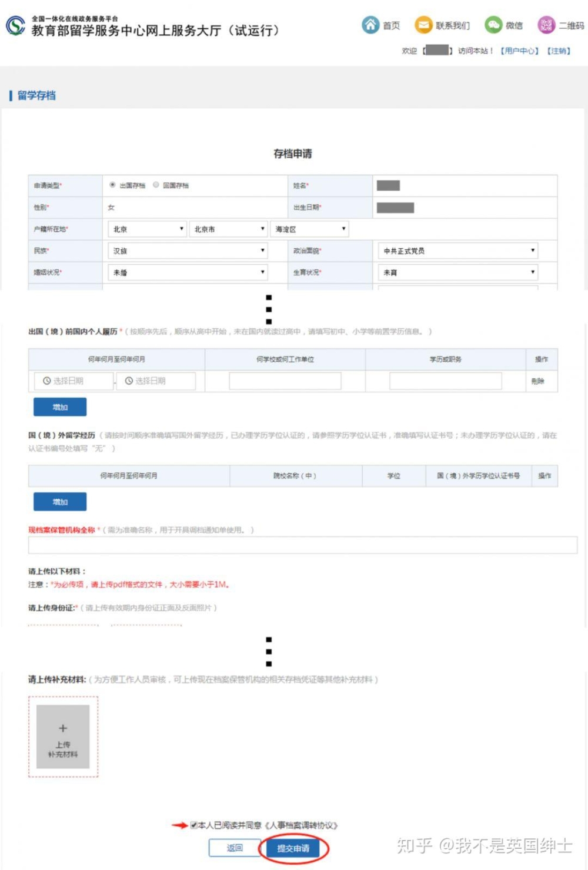Click the service center logo icon
Screen dimensions: 588x870
(x=16, y=26)
